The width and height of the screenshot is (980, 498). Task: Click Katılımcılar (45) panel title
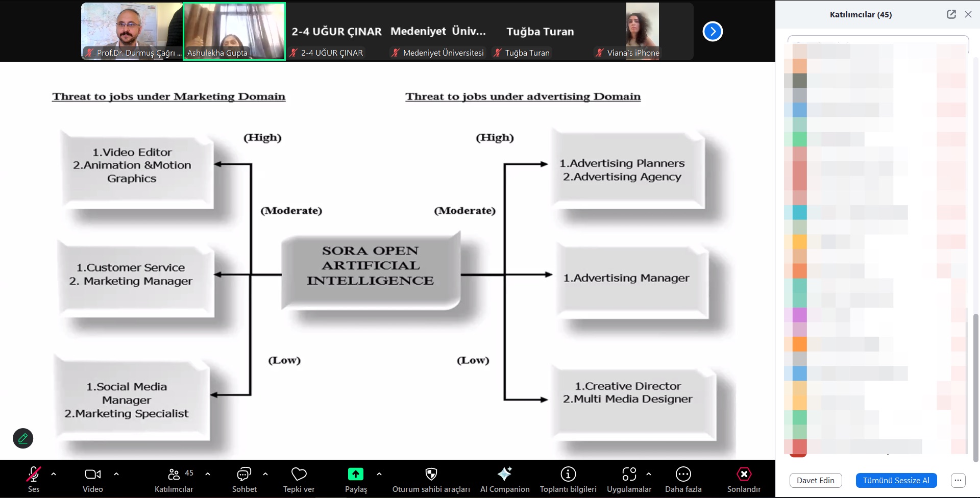861,14
